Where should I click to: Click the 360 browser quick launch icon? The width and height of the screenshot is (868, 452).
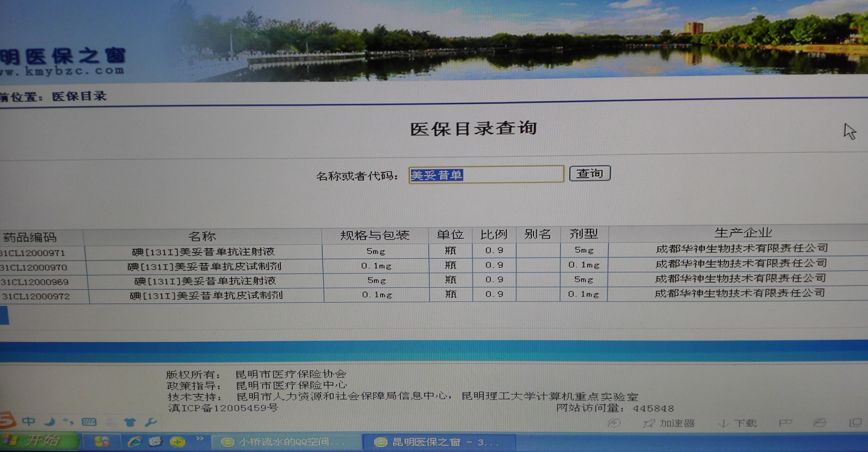pyautogui.click(x=178, y=442)
